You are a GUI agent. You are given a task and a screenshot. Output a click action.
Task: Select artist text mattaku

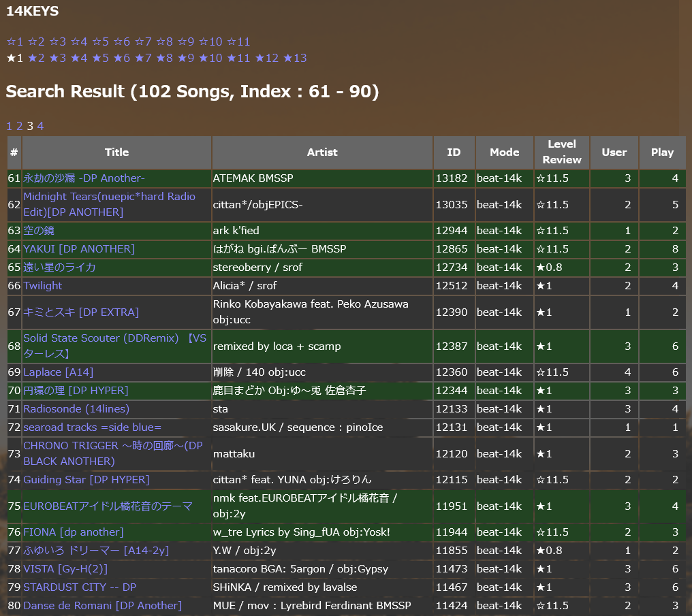(234, 454)
